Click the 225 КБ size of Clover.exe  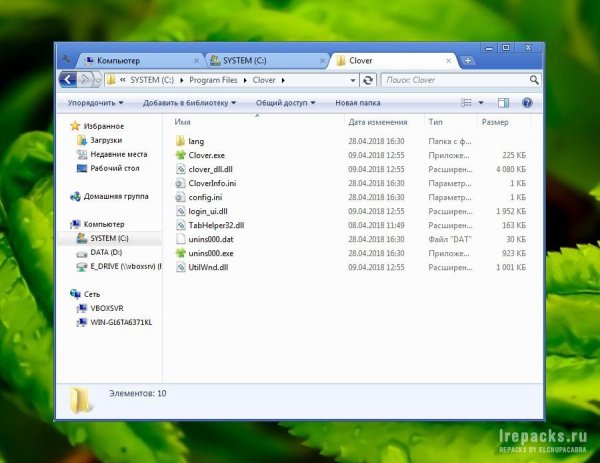(x=514, y=155)
